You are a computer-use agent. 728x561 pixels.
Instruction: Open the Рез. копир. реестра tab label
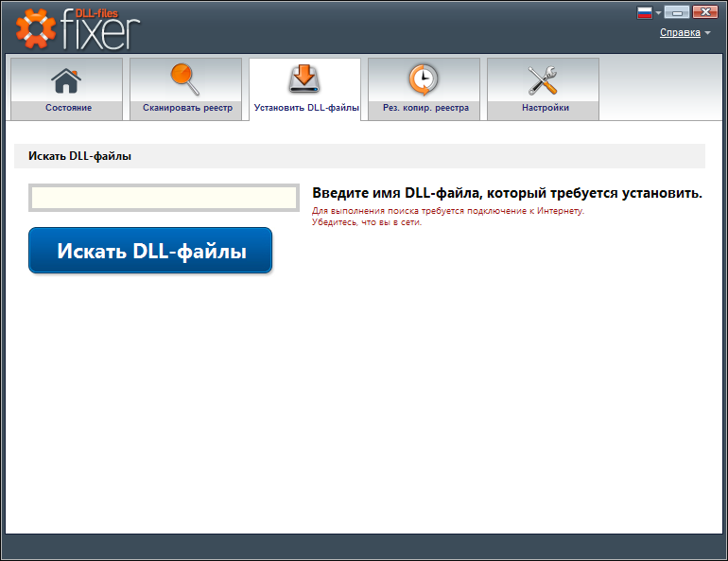click(425, 108)
